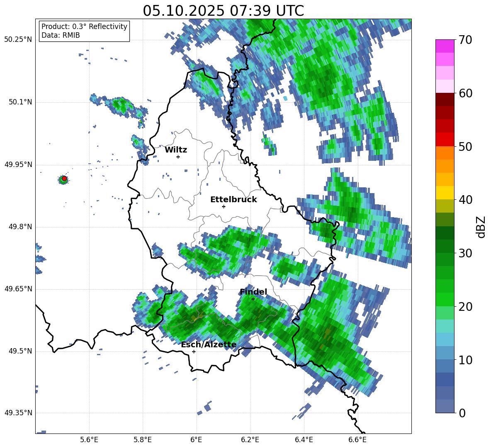Screen dimensions: 491x448
Task: Click the colorbar tick label 30
Action: tap(465, 253)
